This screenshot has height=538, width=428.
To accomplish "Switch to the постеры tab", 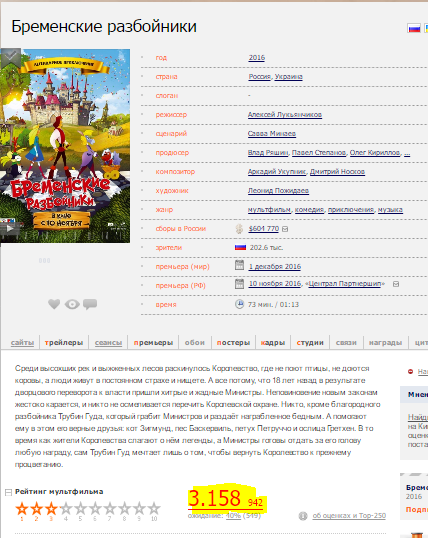I will pos(233,342).
